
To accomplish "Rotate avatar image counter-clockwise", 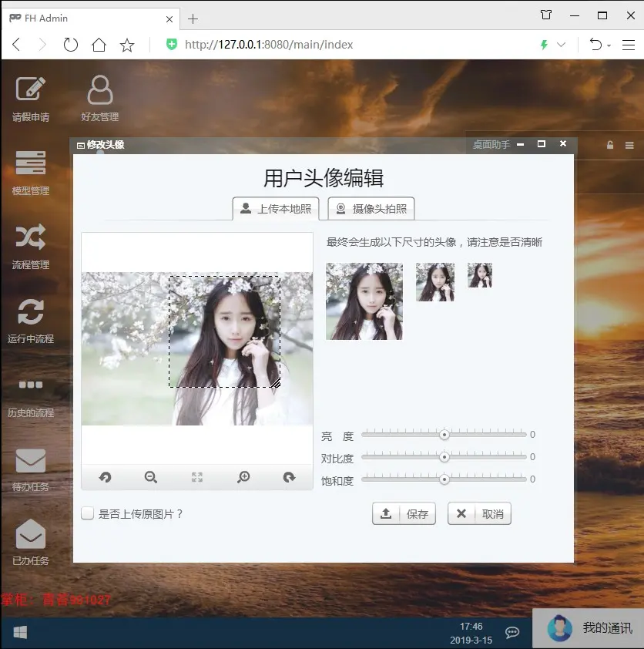I will point(105,477).
